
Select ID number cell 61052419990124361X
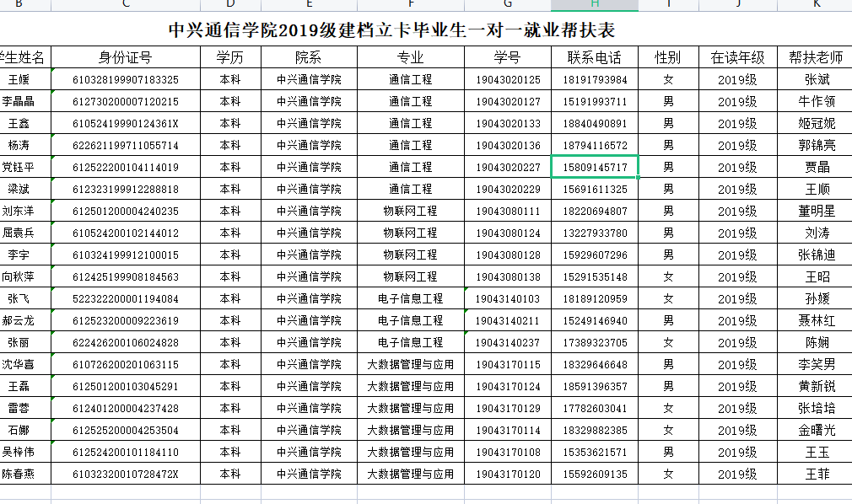click(126, 123)
